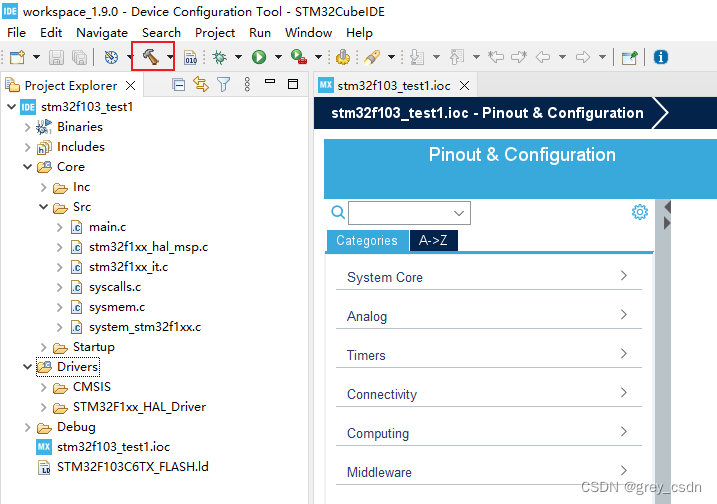Click the New project toolbar icon
This screenshot has height=504, width=717.
click(17, 57)
